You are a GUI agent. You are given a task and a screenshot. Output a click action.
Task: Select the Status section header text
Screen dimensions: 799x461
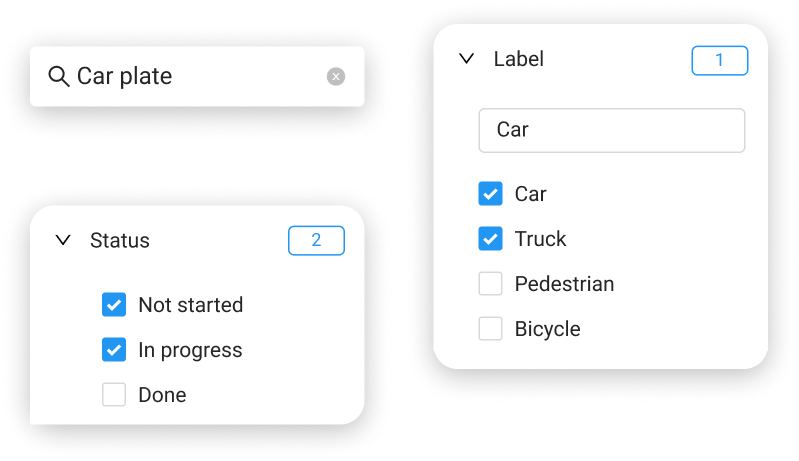click(120, 240)
